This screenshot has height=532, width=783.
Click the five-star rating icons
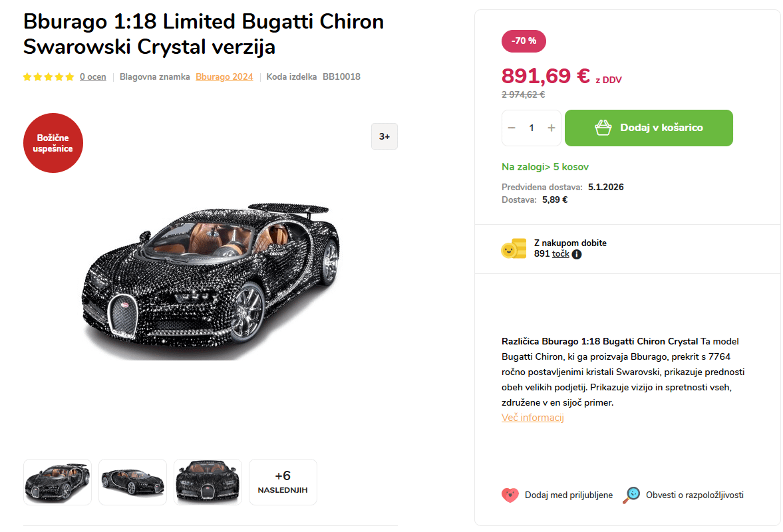click(x=49, y=77)
